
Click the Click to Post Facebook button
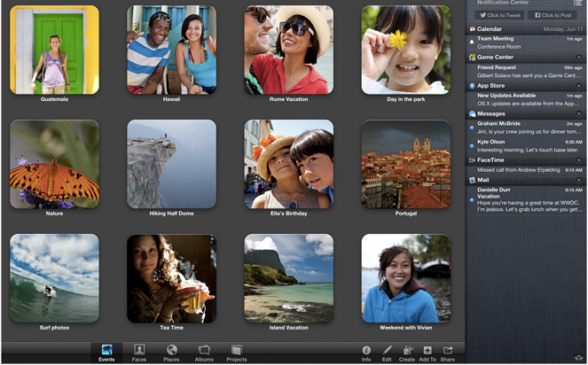[x=553, y=15]
